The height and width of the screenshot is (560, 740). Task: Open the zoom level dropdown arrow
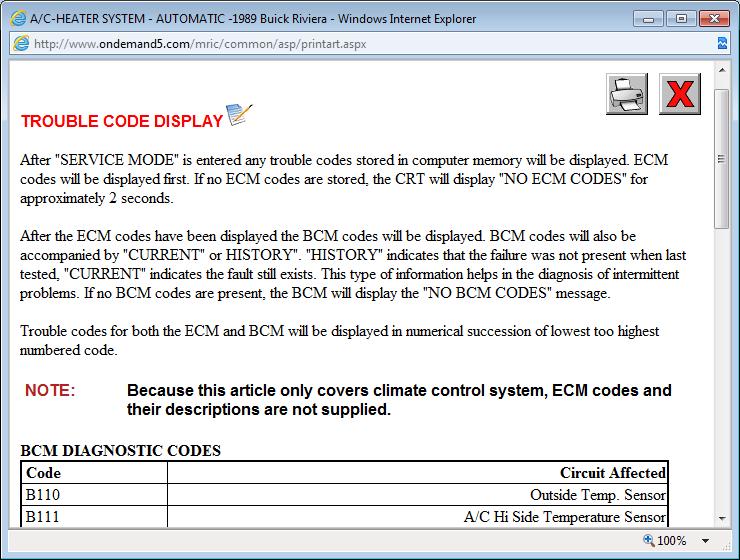pos(706,541)
